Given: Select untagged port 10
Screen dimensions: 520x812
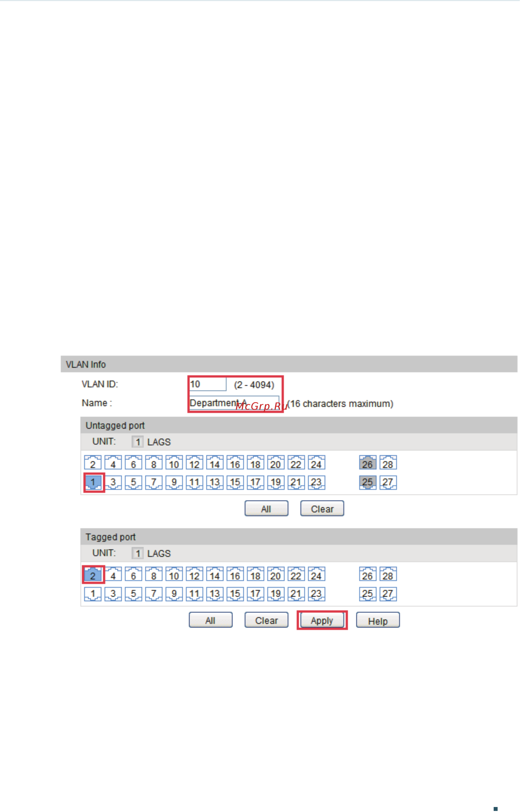Looking at the screenshot, I should (x=174, y=462).
